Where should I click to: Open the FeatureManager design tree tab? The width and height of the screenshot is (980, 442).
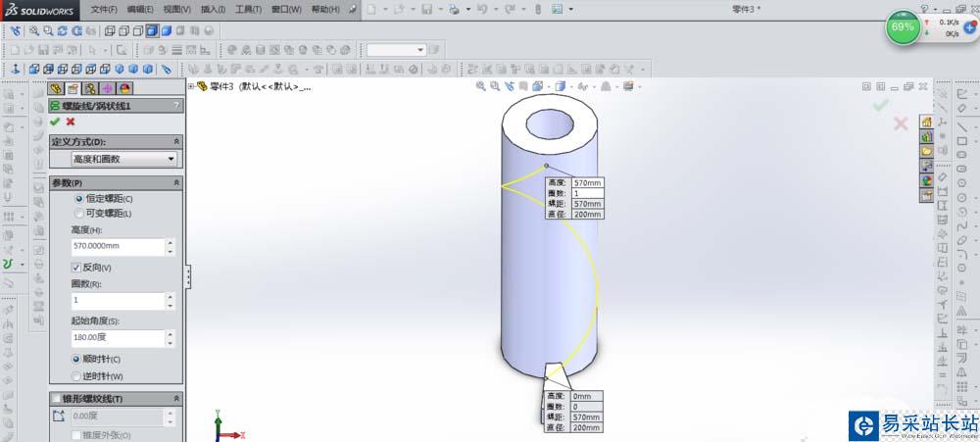(56, 89)
